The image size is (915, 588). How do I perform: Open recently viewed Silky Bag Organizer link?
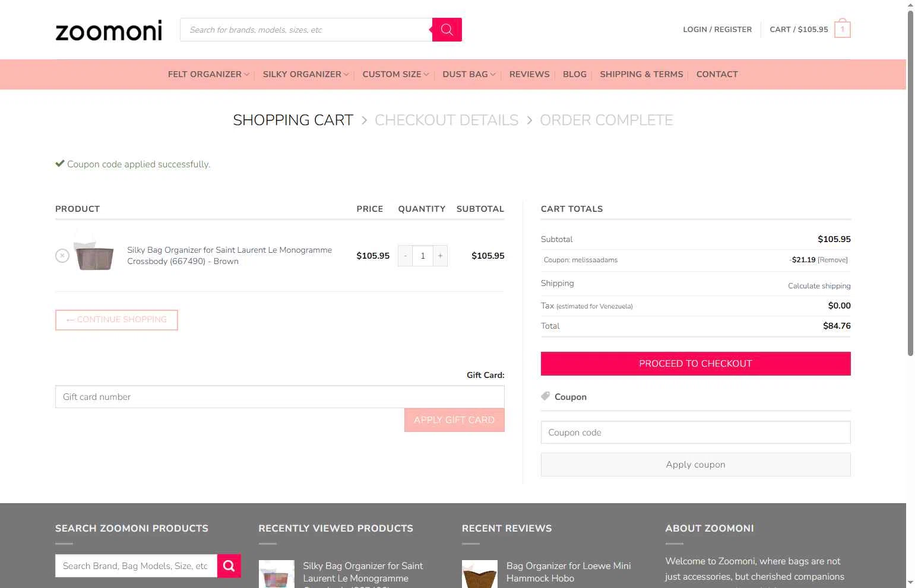pyautogui.click(x=363, y=574)
